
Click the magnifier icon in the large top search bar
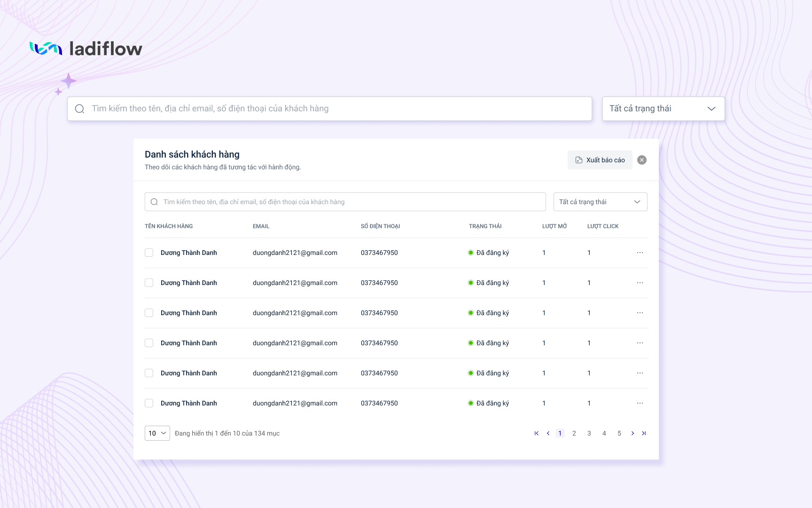80,109
